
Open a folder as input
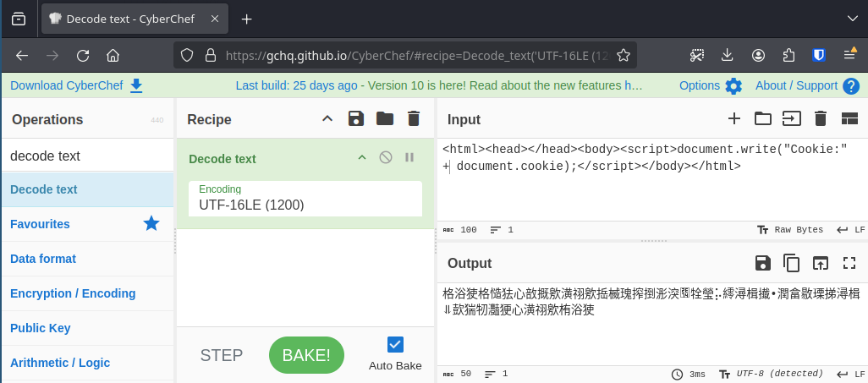pyautogui.click(x=763, y=118)
